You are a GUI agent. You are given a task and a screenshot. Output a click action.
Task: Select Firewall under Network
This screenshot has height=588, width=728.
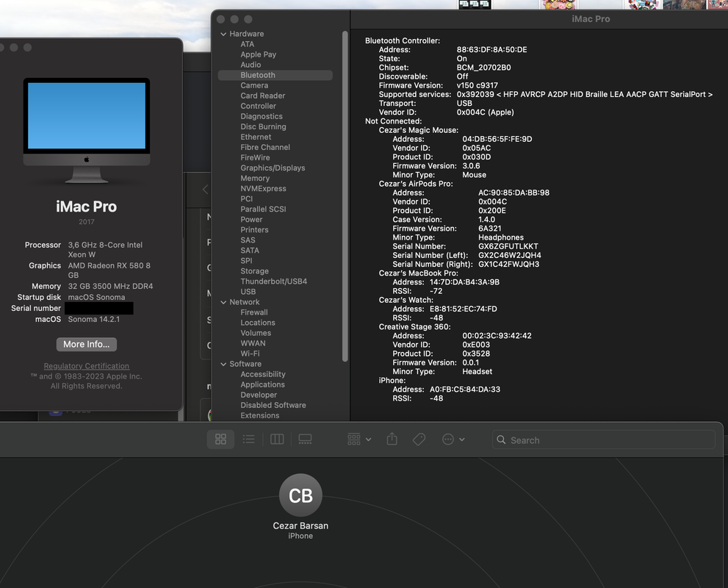(x=254, y=312)
